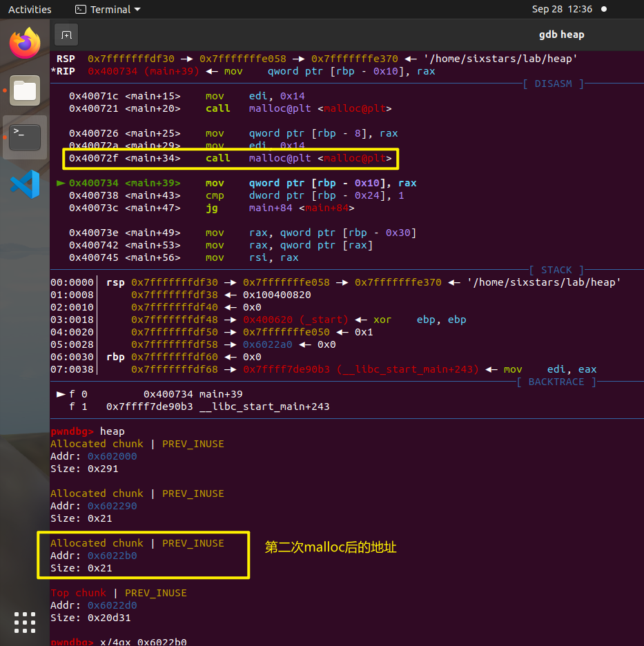Click the 0x6022a0 pointer in the stack
644x646 pixels.
268,344
